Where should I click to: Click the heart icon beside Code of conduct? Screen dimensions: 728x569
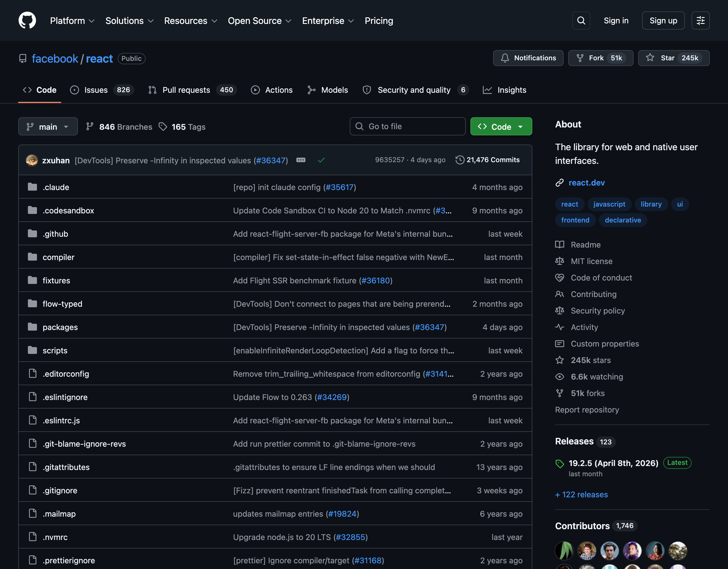pos(559,277)
